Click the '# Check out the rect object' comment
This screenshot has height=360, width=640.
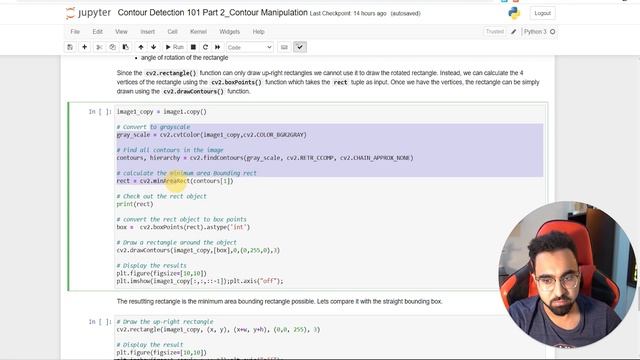pyautogui.click(x=162, y=196)
